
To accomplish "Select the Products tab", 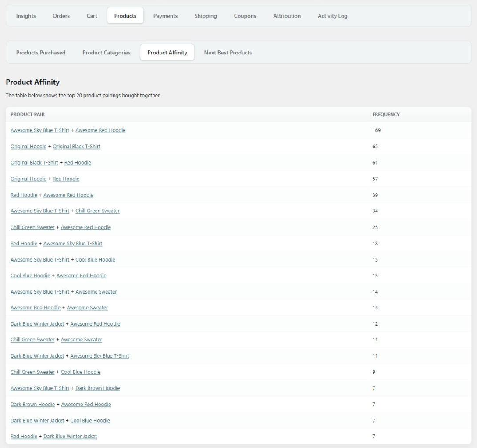I will point(125,16).
